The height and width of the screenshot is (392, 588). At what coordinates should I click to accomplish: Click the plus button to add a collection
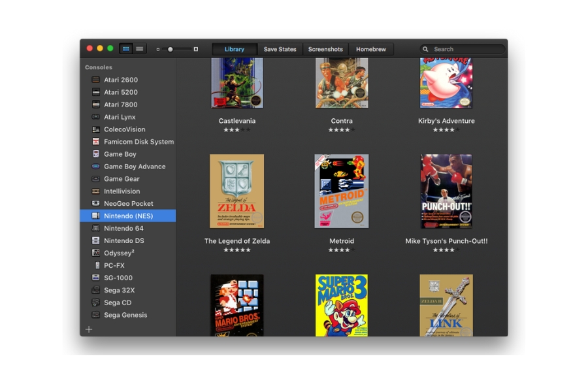pyautogui.click(x=89, y=329)
